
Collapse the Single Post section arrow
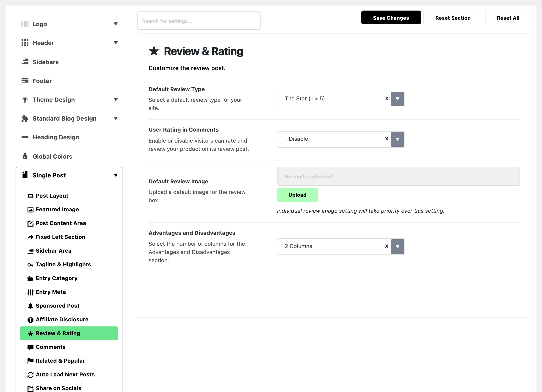[116, 175]
